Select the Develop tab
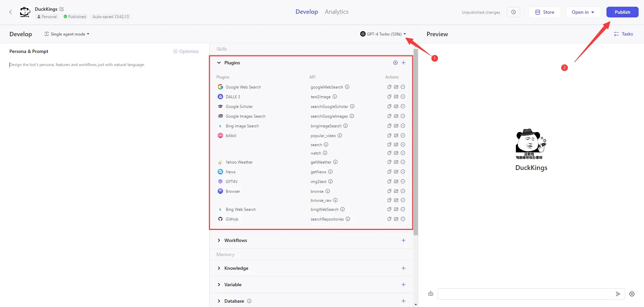Viewport: 644px width, 307px height. pyautogui.click(x=307, y=12)
